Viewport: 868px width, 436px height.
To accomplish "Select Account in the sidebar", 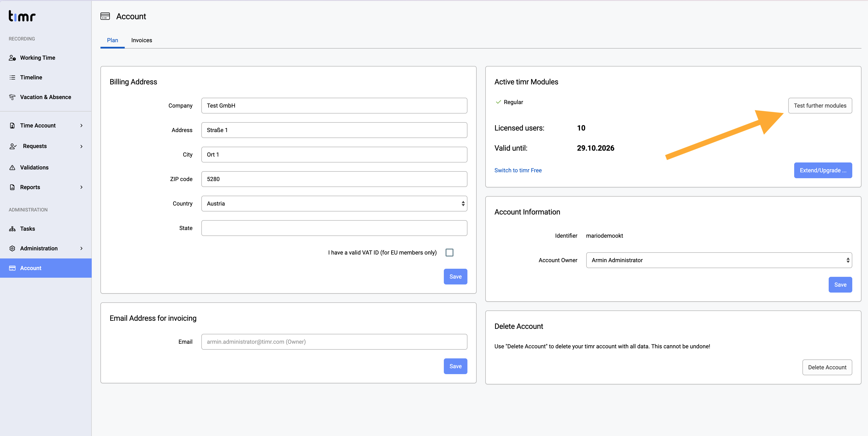I will click(46, 268).
